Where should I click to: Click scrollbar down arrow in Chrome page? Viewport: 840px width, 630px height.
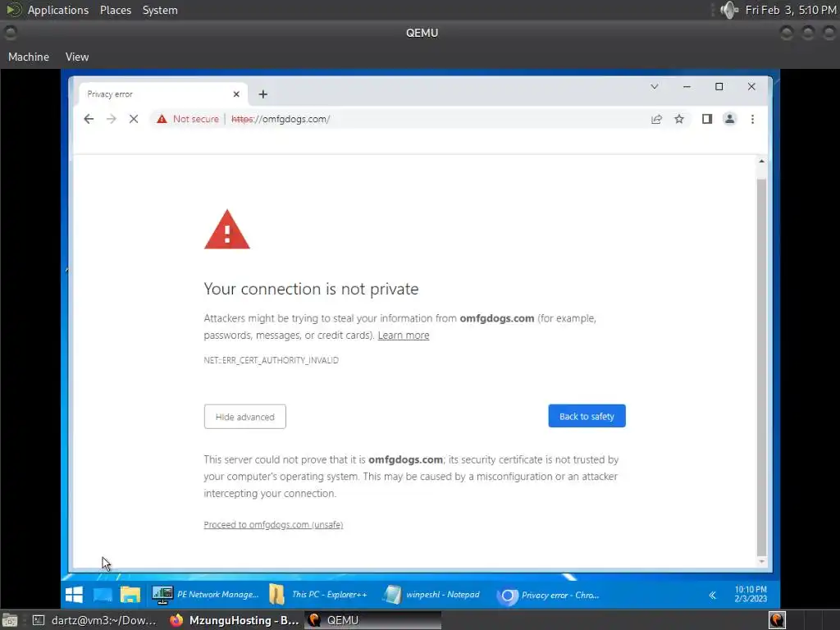[x=761, y=561]
